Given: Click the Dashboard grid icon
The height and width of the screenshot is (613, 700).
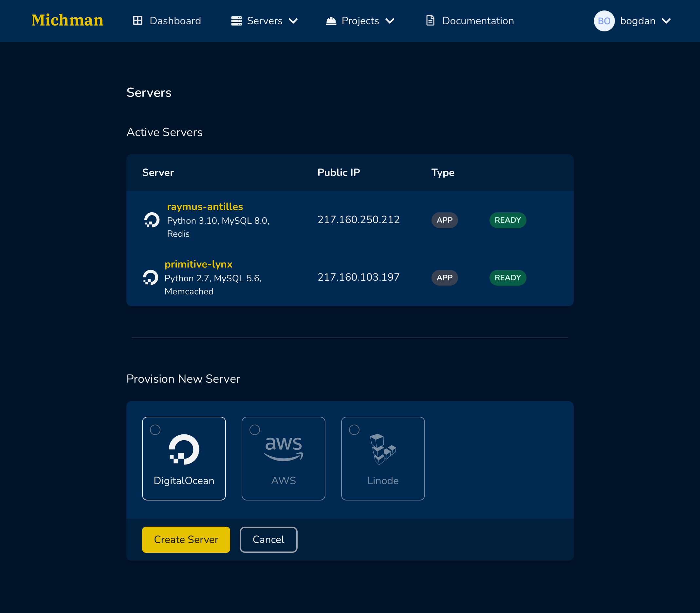Looking at the screenshot, I should [138, 21].
